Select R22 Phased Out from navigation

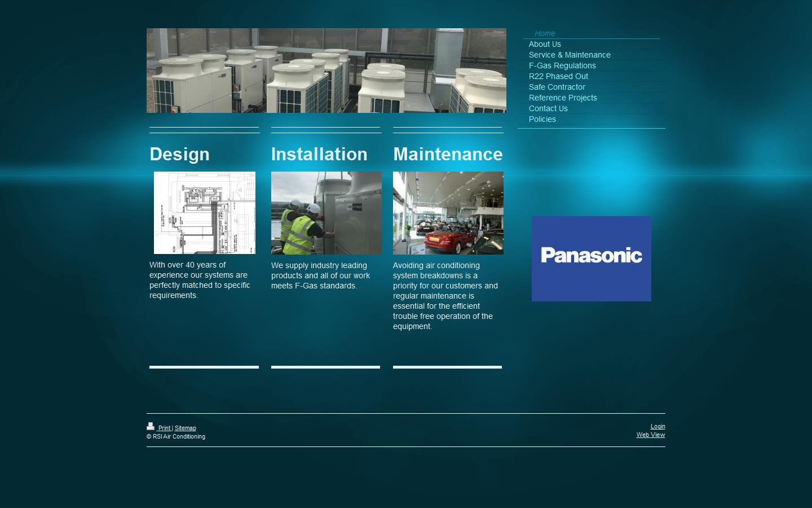point(558,76)
